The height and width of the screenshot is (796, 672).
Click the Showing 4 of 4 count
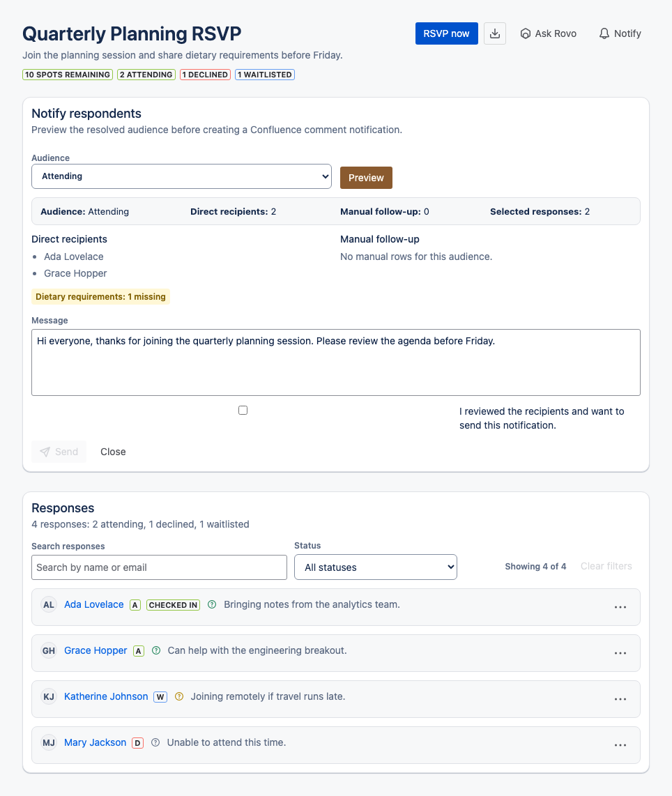point(535,566)
